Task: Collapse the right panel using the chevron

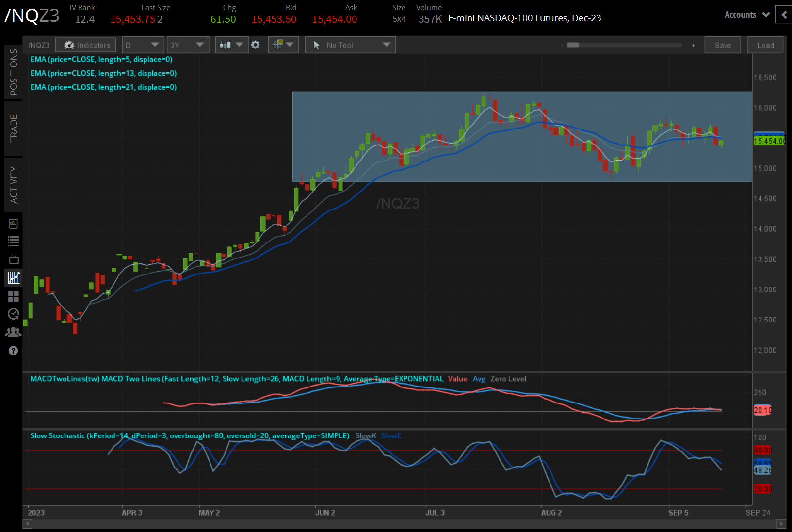Action: coord(784,15)
